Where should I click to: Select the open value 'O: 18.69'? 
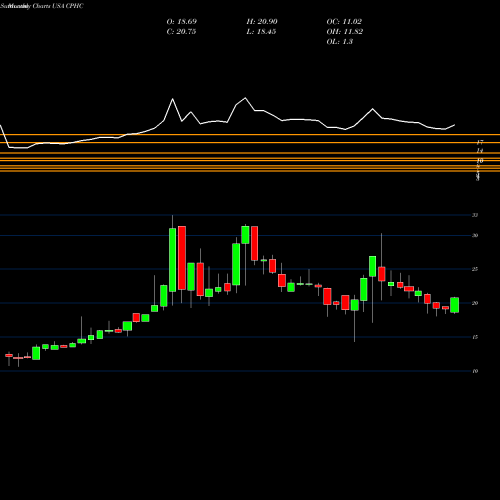182,22
